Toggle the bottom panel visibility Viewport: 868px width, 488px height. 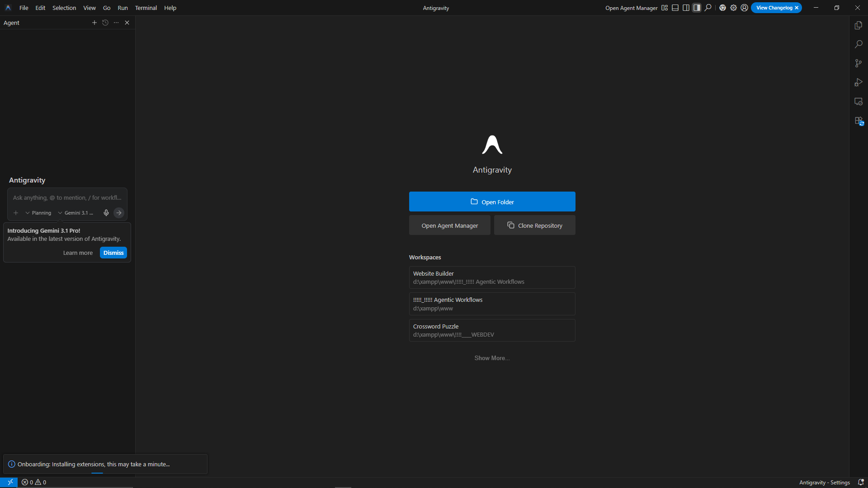coord(675,8)
